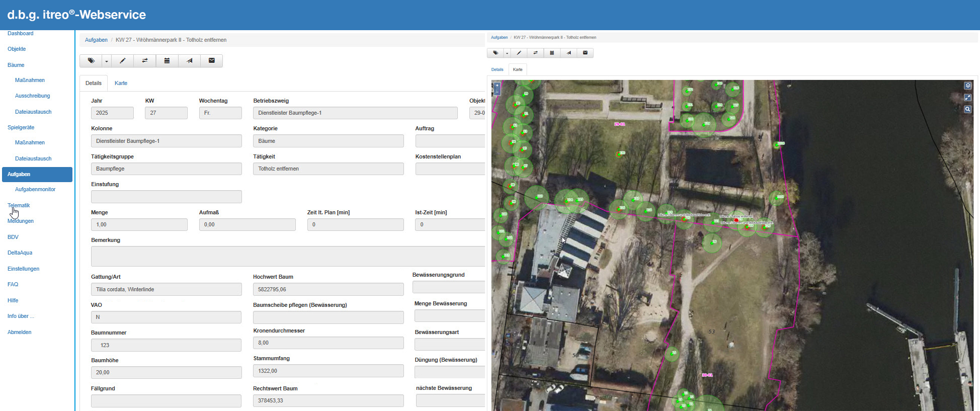This screenshot has width=980, height=411.
Task: Click the Bemerkung text field
Action: [x=288, y=256]
